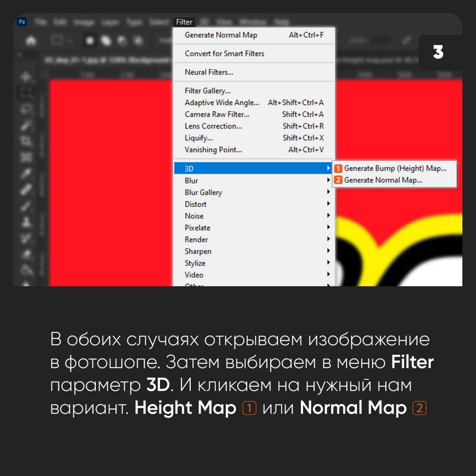Viewport: 476px width, 476px height.
Task: Select the Frame tool
Action: (x=26, y=157)
